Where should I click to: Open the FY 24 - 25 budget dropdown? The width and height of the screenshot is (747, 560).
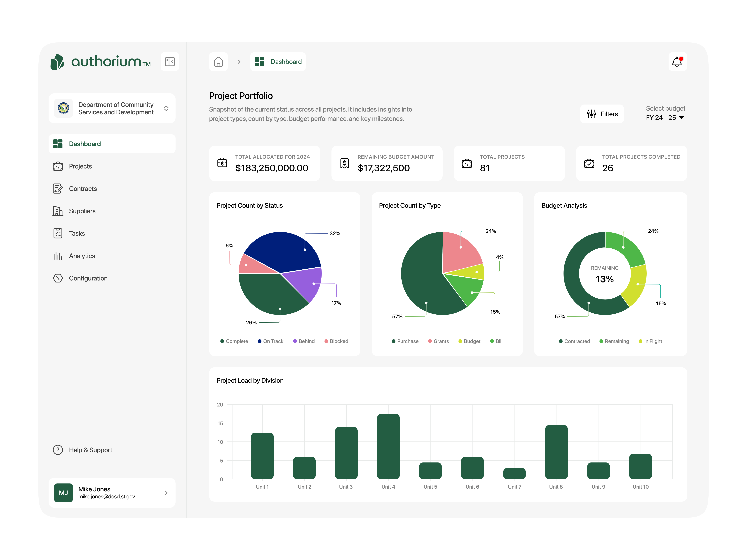665,117
